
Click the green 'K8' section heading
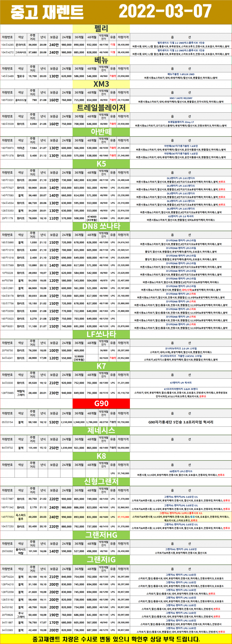pyautogui.click(x=101, y=456)
